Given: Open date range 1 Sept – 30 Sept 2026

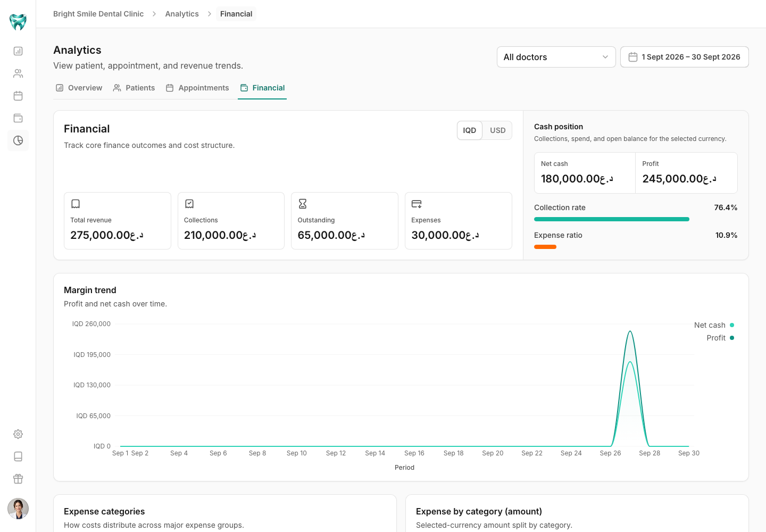Looking at the screenshot, I should [685, 57].
